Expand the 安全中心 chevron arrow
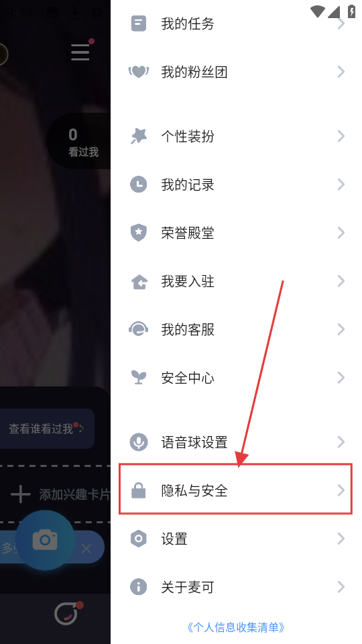Image resolution: width=362 pixels, height=644 pixels. pyautogui.click(x=341, y=378)
